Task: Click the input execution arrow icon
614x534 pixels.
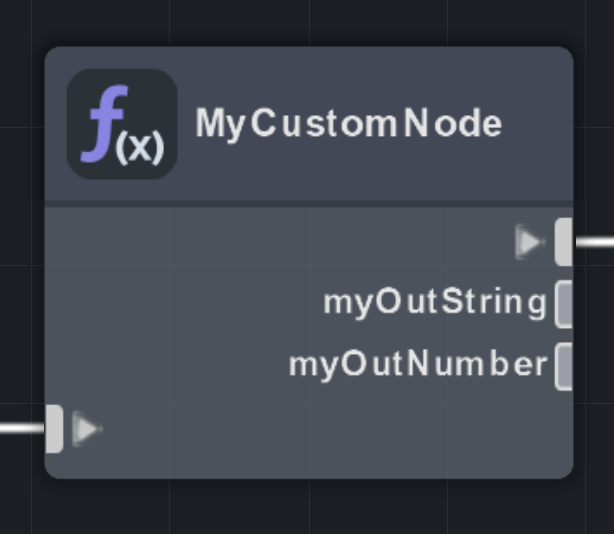Action: tap(87, 430)
